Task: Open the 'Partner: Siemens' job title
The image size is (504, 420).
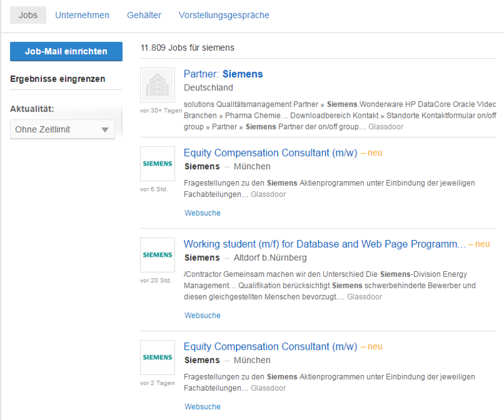Action: [223, 74]
